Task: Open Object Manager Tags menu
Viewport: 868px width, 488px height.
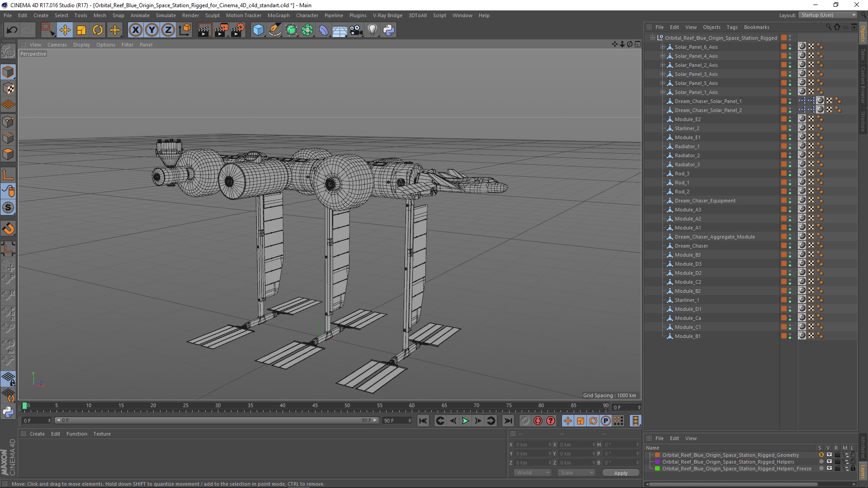Action: click(x=732, y=27)
